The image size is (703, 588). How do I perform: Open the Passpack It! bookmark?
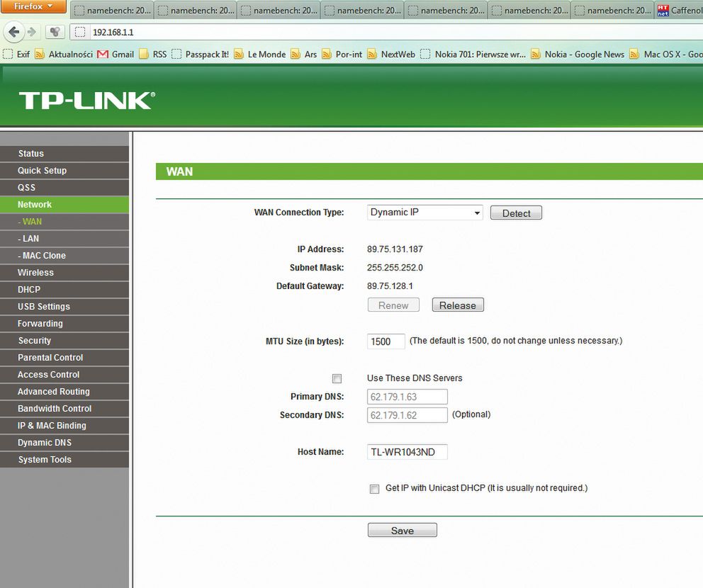coord(200,55)
